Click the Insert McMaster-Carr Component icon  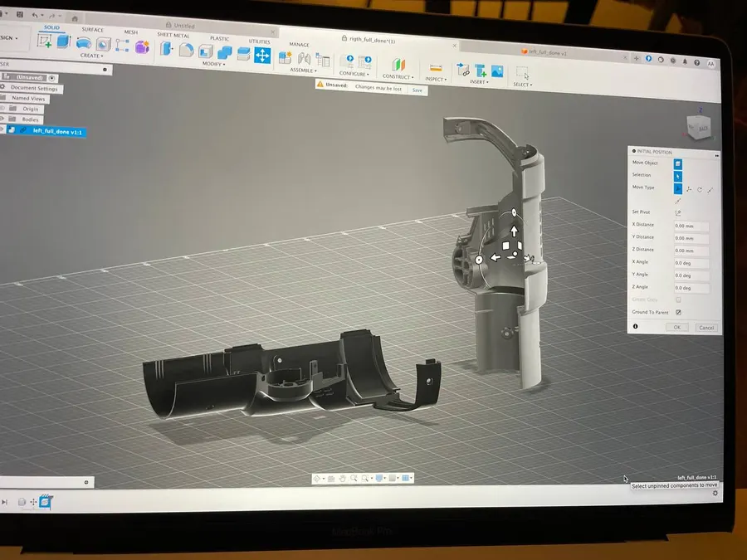[481, 71]
